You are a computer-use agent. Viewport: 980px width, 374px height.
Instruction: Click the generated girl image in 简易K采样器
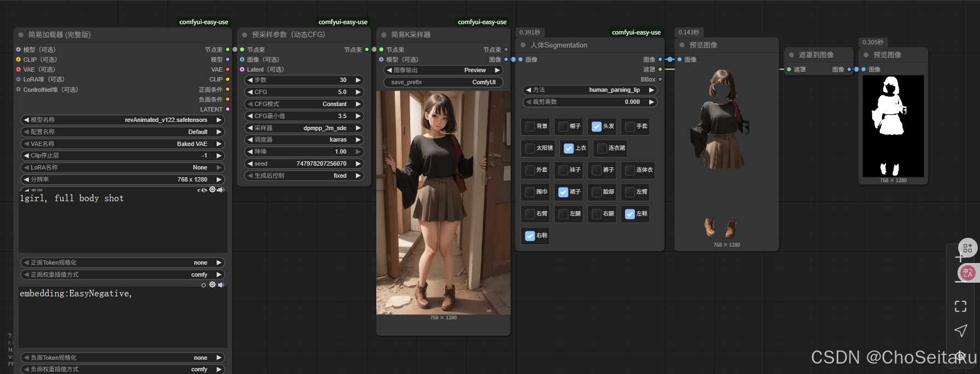tap(444, 202)
